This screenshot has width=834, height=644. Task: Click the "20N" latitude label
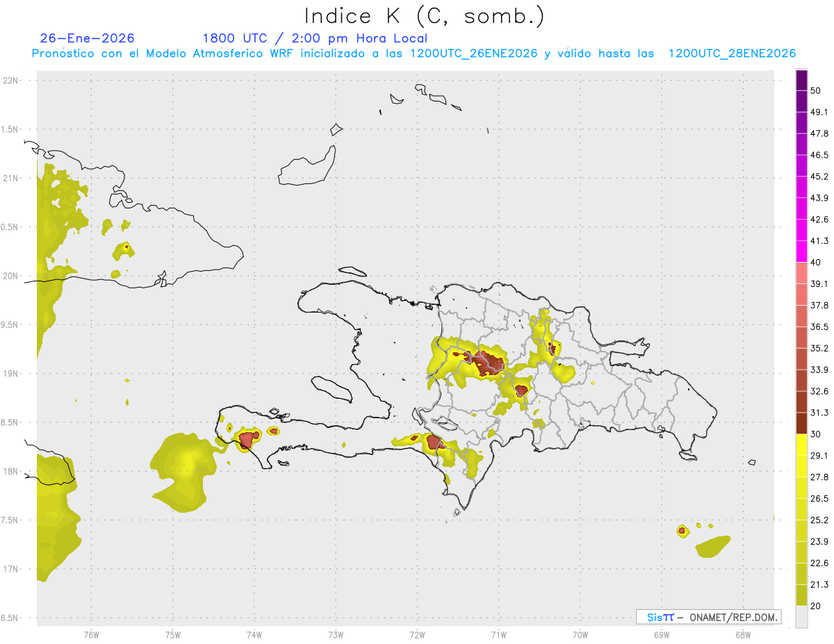pyautogui.click(x=12, y=276)
